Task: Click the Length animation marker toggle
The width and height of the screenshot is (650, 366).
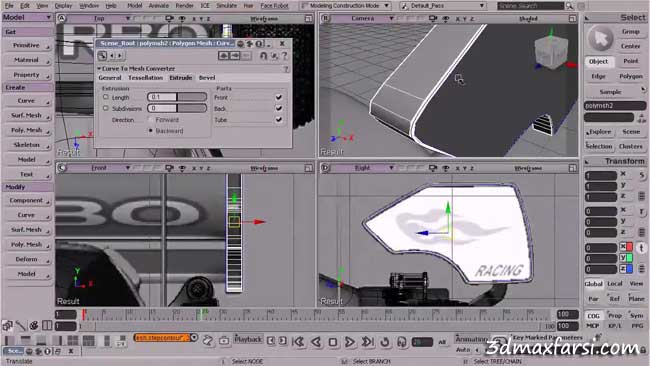Action: pyautogui.click(x=105, y=97)
